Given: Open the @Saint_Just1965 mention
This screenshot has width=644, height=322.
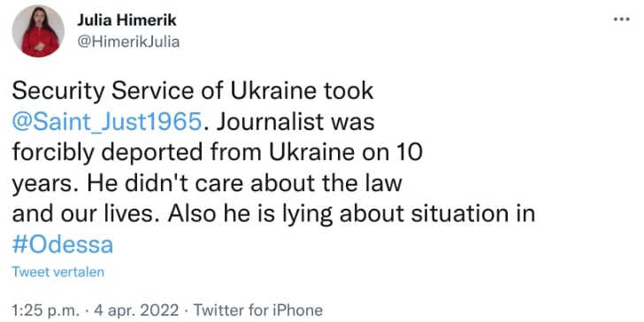Looking at the screenshot, I should tap(108, 122).
